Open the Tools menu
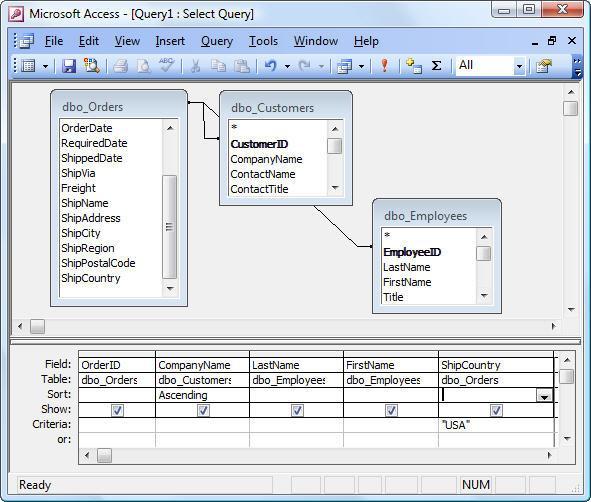Viewport: 591px width, 502px height. click(263, 41)
